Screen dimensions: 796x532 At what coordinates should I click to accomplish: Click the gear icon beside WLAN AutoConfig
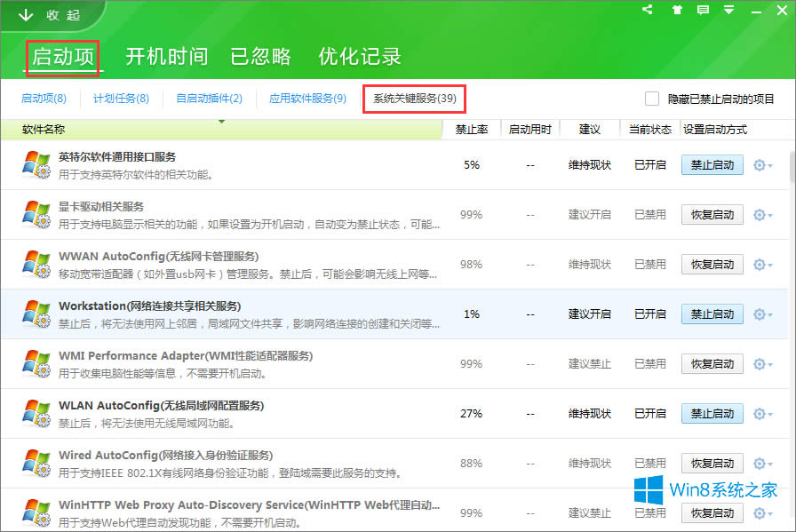(x=759, y=413)
